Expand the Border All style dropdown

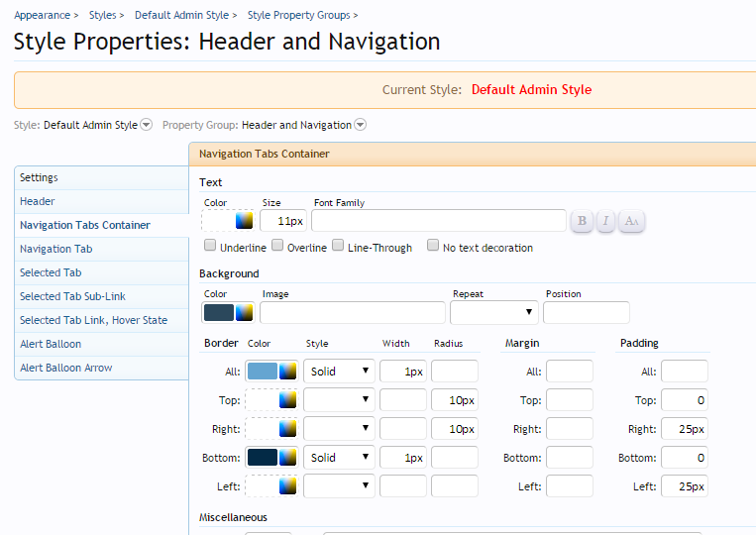click(339, 372)
